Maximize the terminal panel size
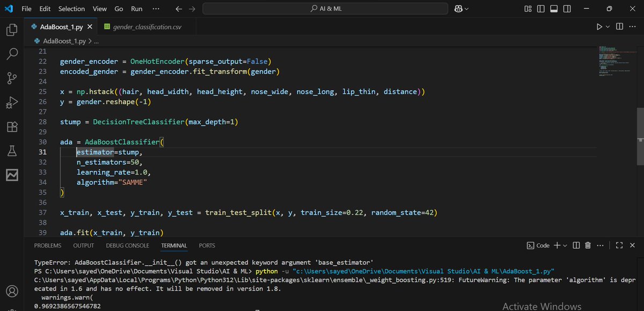This screenshot has width=644, height=311. tap(618, 245)
